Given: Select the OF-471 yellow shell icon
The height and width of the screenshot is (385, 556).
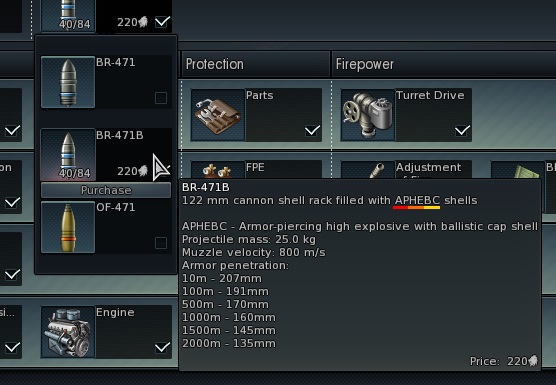Looking at the screenshot, I should coord(68,227).
